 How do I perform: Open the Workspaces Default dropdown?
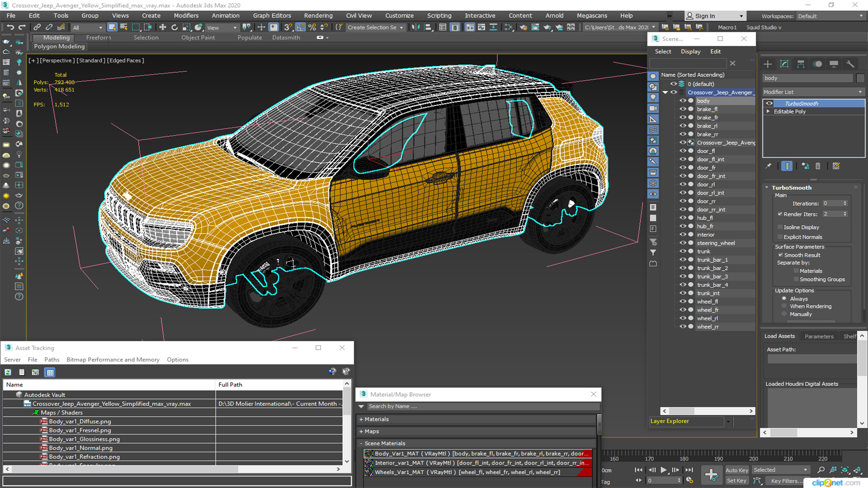click(x=830, y=16)
